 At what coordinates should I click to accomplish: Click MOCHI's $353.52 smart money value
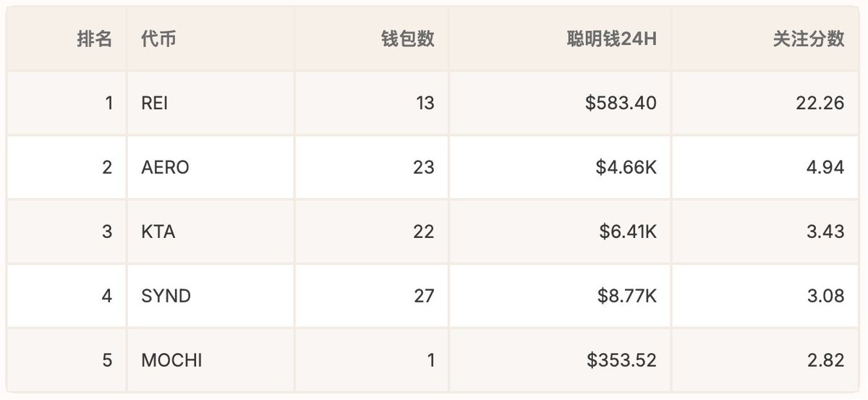pyautogui.click(x=621, y=359)
